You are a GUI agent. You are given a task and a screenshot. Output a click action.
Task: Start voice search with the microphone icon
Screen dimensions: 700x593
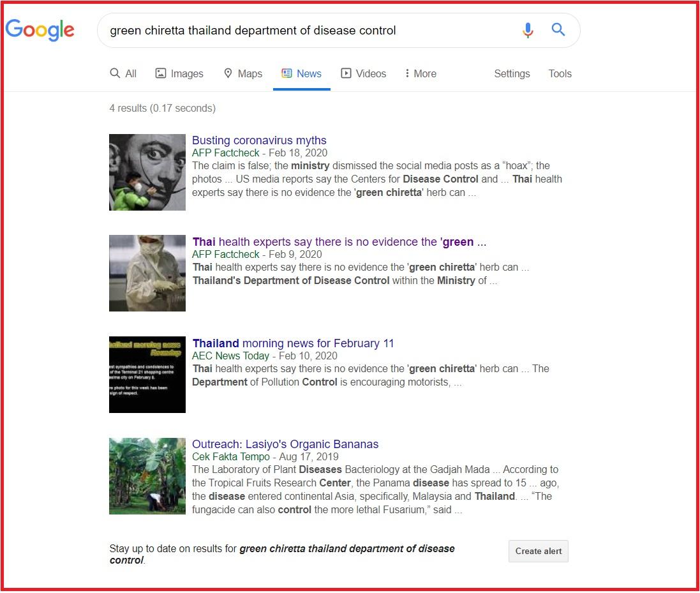click(x=528, y=30)
